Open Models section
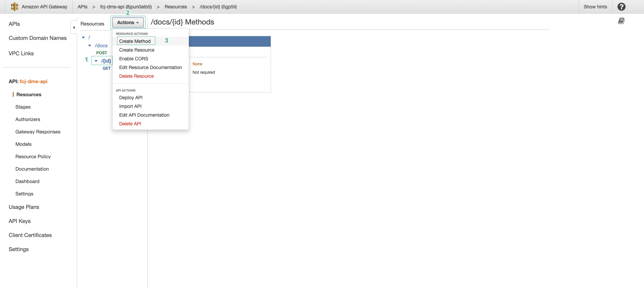The width and height of the screenshot is (644, 289). pos(23,144)
